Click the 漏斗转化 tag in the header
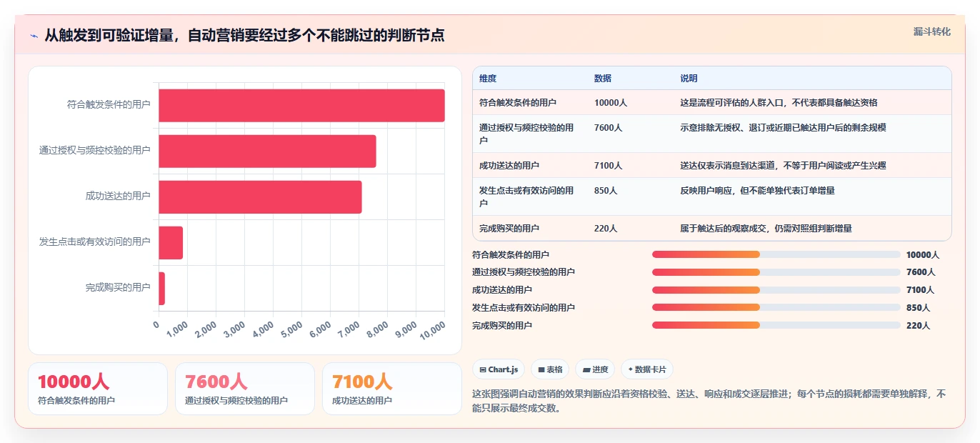 (931, 31)
